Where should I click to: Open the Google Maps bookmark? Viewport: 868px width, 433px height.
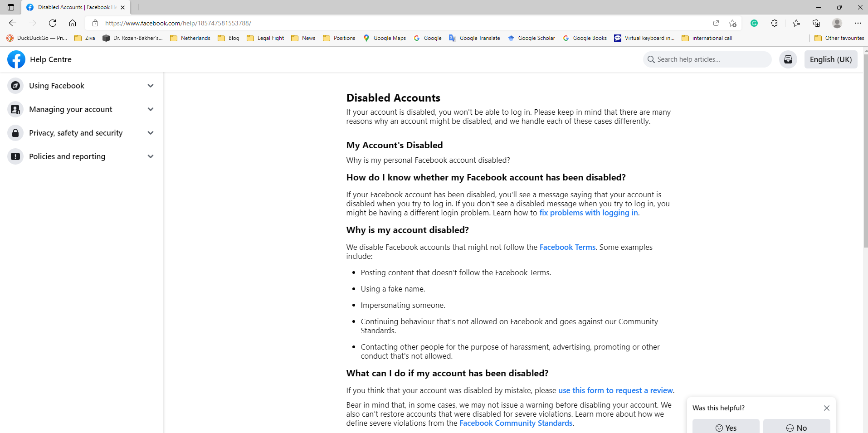pyautogui.click(x=385, y=38)
